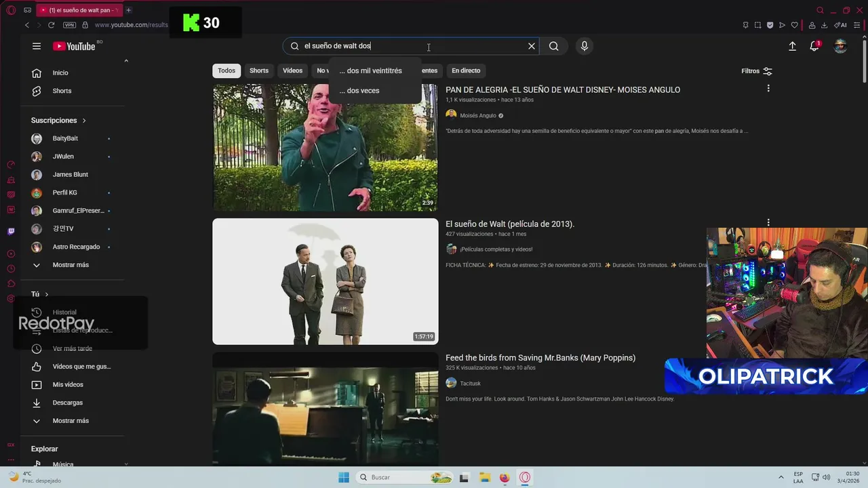Open options menu for Pan de Alegria video
This screenshot has width=868, height=488.
768,88
